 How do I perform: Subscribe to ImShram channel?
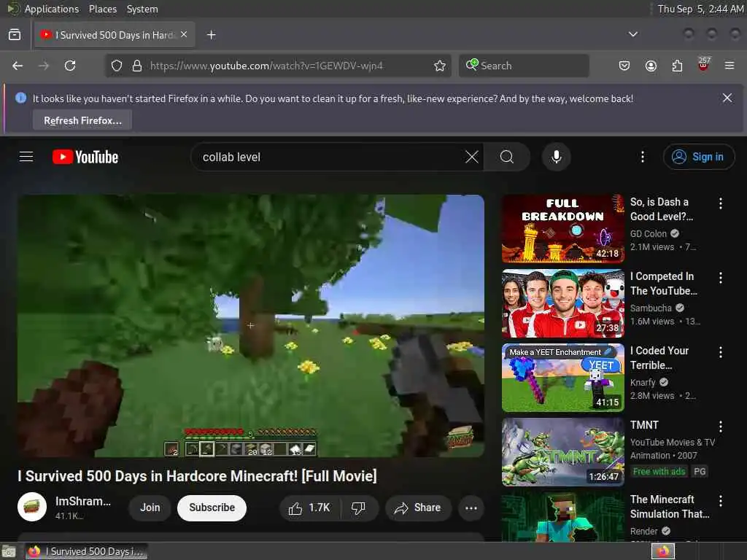point(212,507)
